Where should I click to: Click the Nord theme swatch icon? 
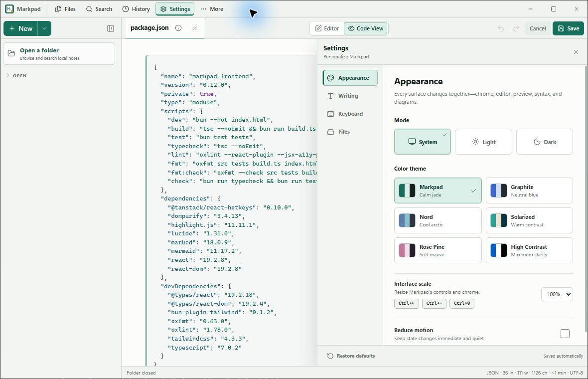[407, 220]
